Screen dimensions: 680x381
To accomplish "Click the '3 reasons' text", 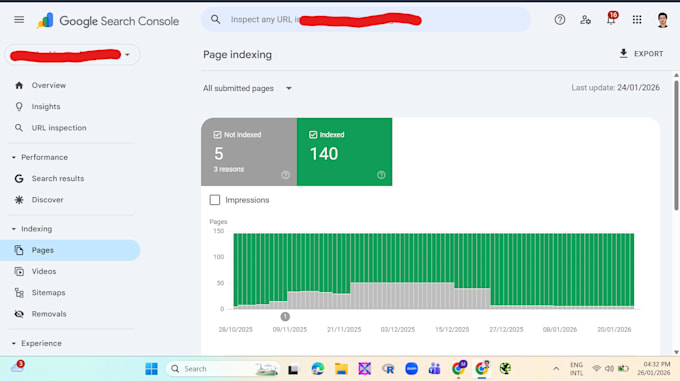I will [x=229, y=169].
